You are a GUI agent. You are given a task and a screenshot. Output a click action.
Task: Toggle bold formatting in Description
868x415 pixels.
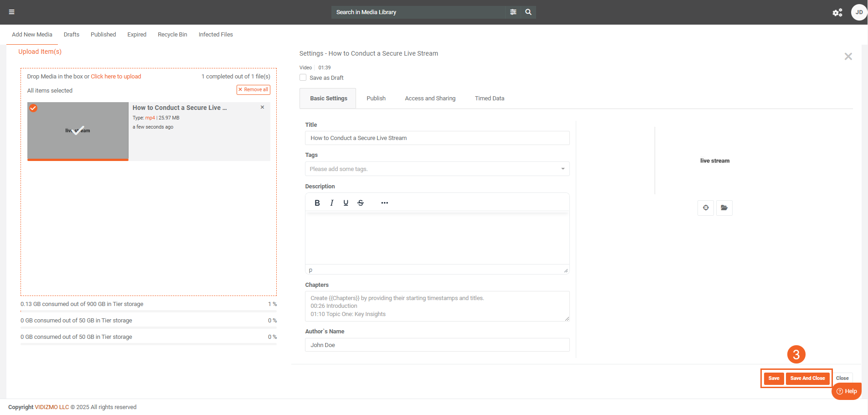coord(317,203)
